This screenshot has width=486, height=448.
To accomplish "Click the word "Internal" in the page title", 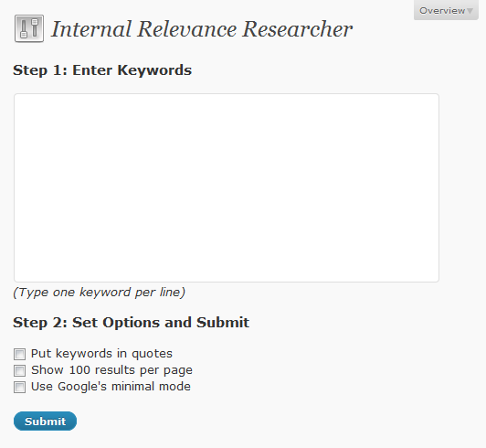I will coord(91,29).
